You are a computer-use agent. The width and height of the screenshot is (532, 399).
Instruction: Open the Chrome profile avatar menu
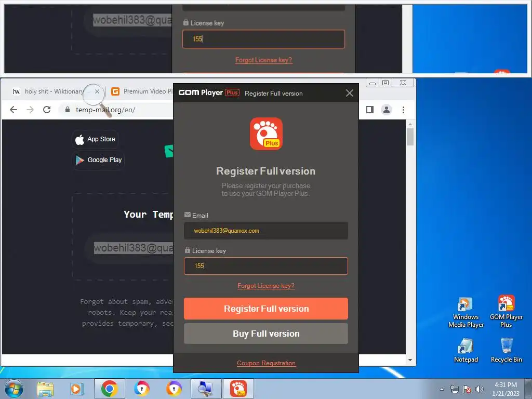[x=387, y=110]
